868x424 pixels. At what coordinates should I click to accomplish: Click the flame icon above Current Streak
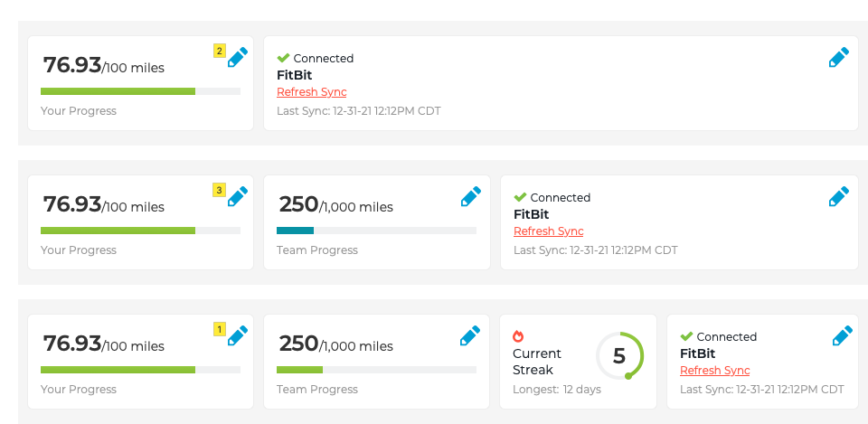click(x=518, y=335)
